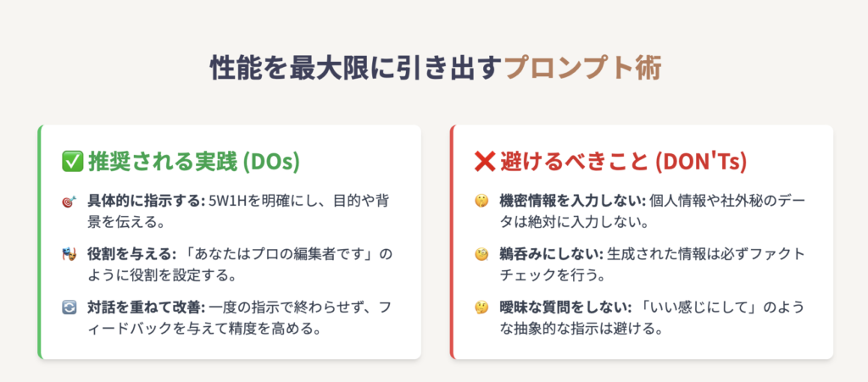Select the 避けるべきこと (DON'Ts) heading
The height and width of the screenshot is (382, 868).
623,162
